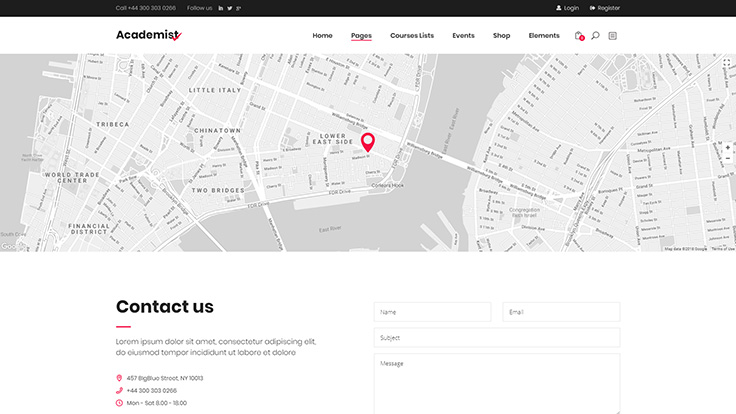The image size is (736, 414).
Task: Expand the Elements menu
Action: (544, 36)
